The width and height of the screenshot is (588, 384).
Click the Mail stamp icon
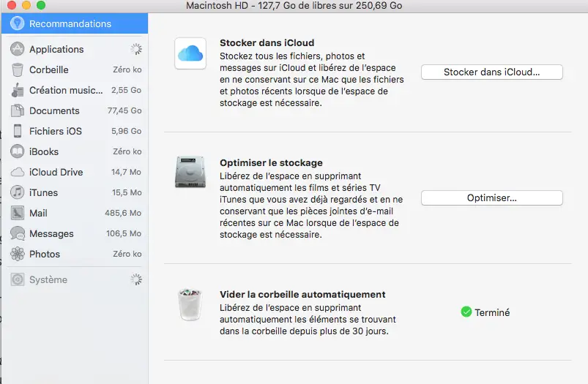coord(18,213)
